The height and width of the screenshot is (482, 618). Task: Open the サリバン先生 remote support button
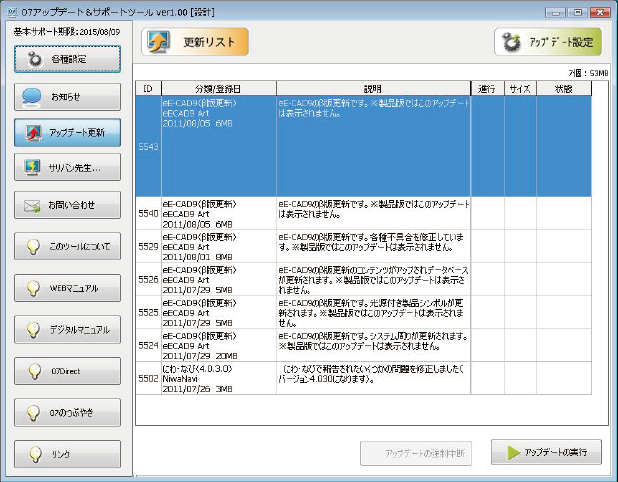click(68, 168)
